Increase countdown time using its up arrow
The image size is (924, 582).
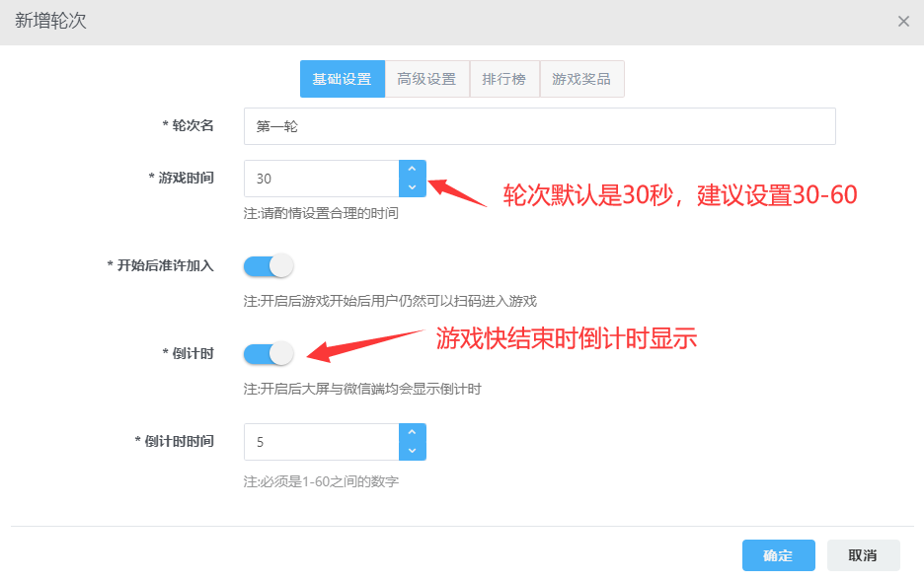414,433
